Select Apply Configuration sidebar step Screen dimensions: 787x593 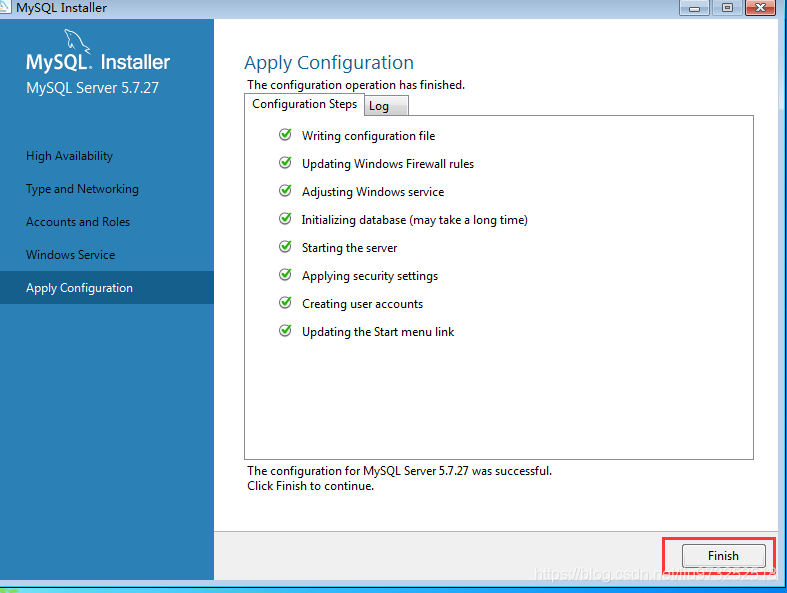[107, 288]
